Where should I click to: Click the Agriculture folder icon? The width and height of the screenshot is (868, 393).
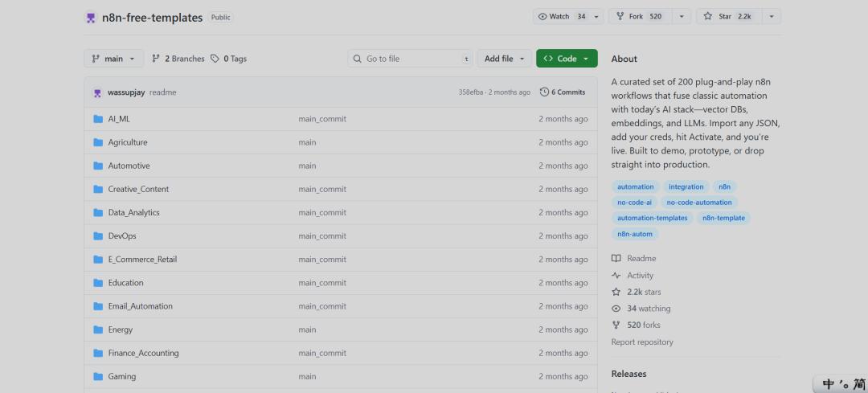point(99,142)
